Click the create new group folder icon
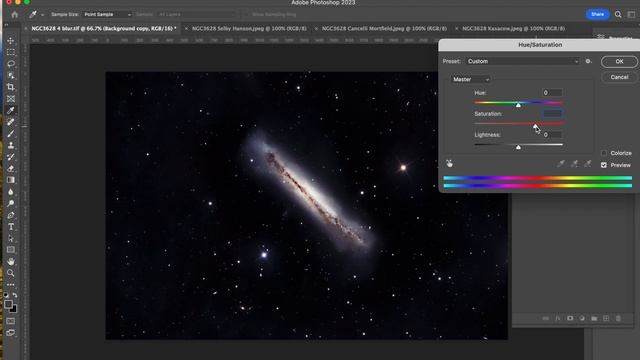 coord(594,318)
